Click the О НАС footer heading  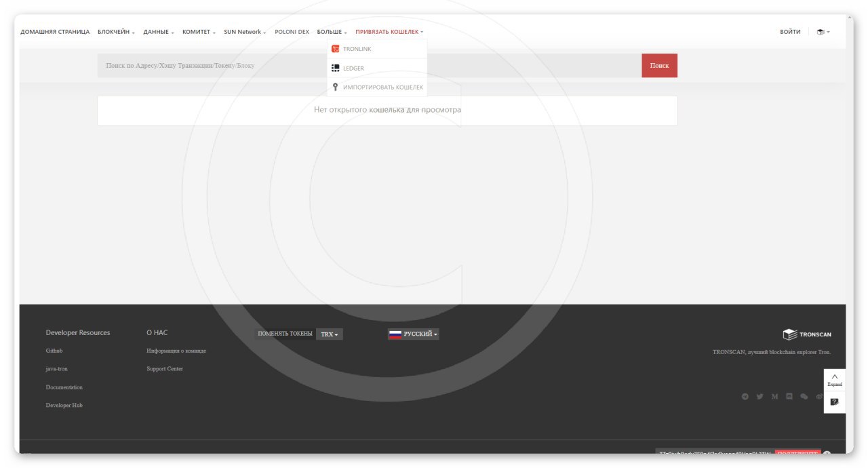pos(157,332)
